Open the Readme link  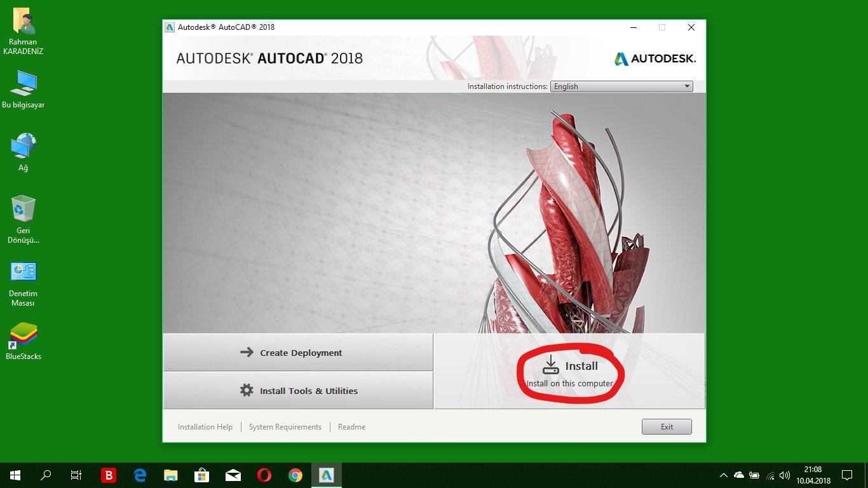point(351,427)
